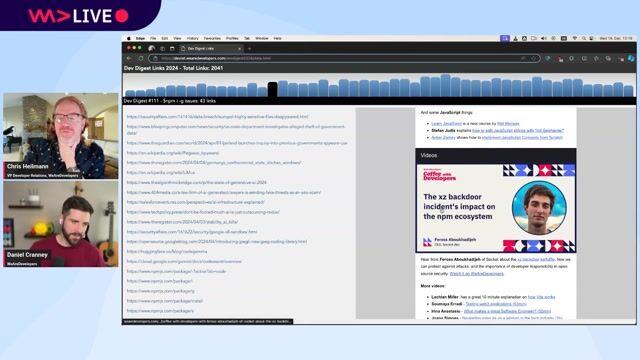This screenshot has width=640, height=360.
Task: Click the Wi-Fi icon in menu bar
Action: click(x=574, y=38)
